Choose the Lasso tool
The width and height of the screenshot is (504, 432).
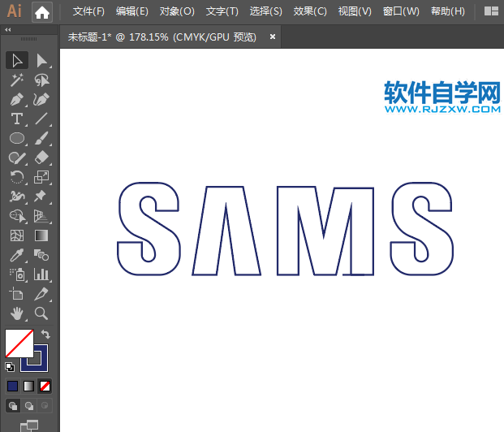pos(41,80)
